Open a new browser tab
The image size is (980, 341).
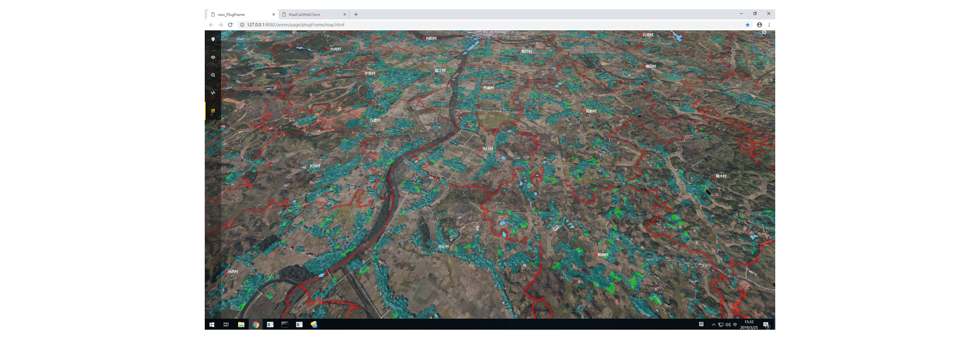[356, 15]
